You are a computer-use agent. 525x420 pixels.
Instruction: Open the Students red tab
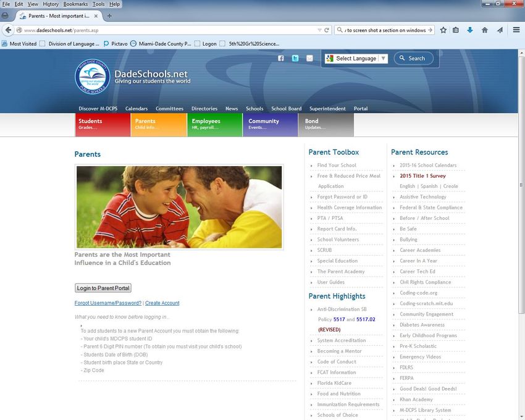click(x=103, y=125)
